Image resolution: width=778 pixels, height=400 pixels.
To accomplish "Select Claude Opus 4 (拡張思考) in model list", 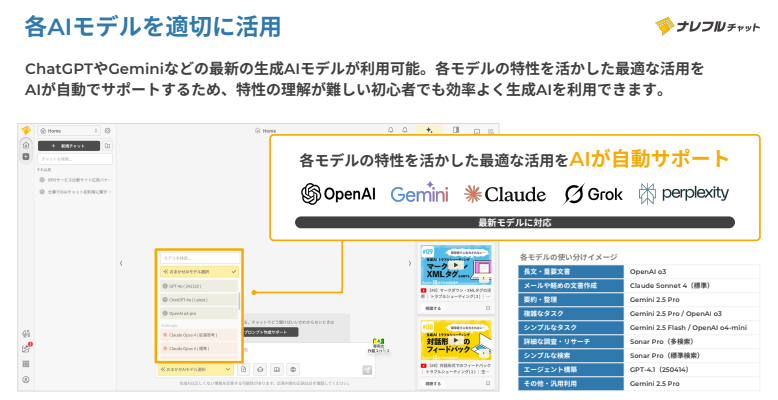I will 199,335.
